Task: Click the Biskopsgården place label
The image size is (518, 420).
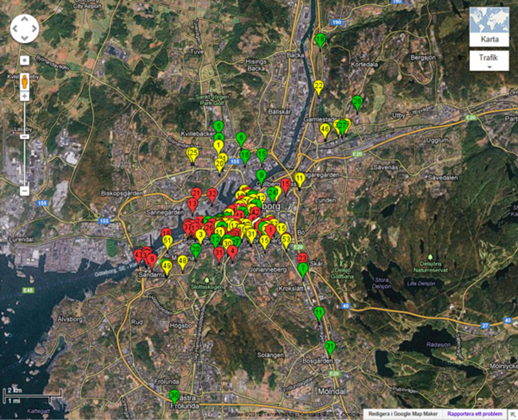Action: point(122,193)
